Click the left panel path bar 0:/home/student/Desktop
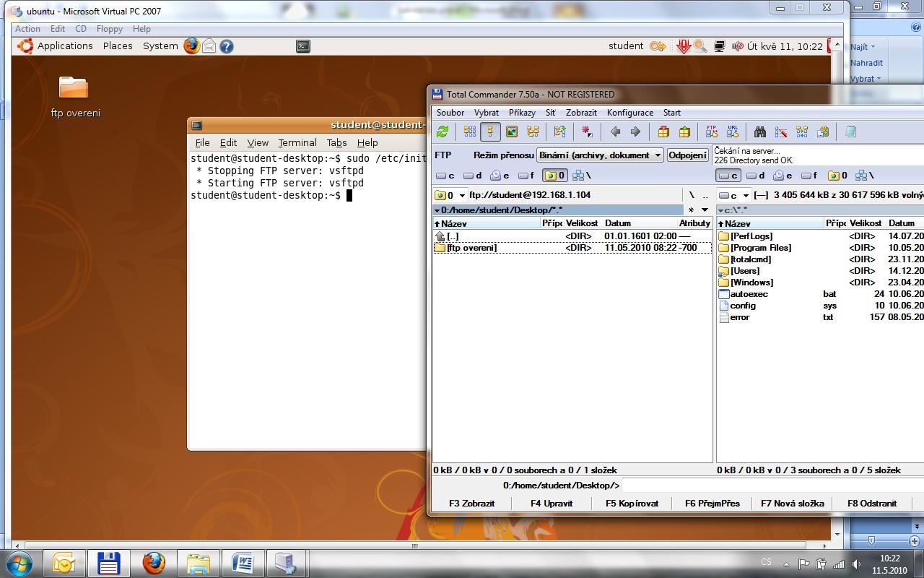The height and width of the screenshot is (578, 924). click(x=557, y=210)
